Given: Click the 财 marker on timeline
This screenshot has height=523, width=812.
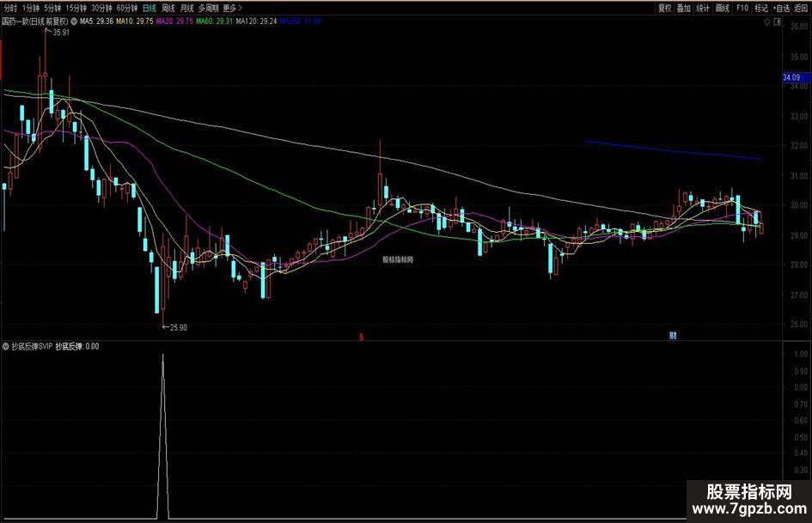Looking at the screenshot, I should [673, 336].
